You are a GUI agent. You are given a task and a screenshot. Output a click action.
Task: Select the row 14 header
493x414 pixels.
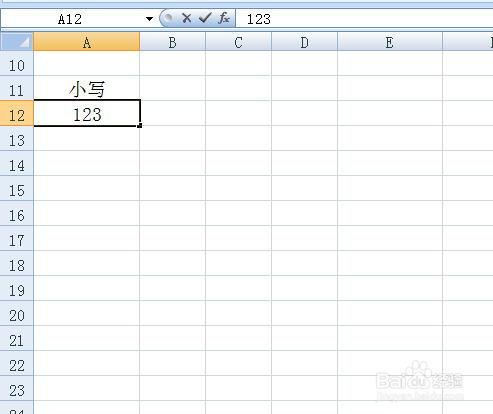point(17,163)
